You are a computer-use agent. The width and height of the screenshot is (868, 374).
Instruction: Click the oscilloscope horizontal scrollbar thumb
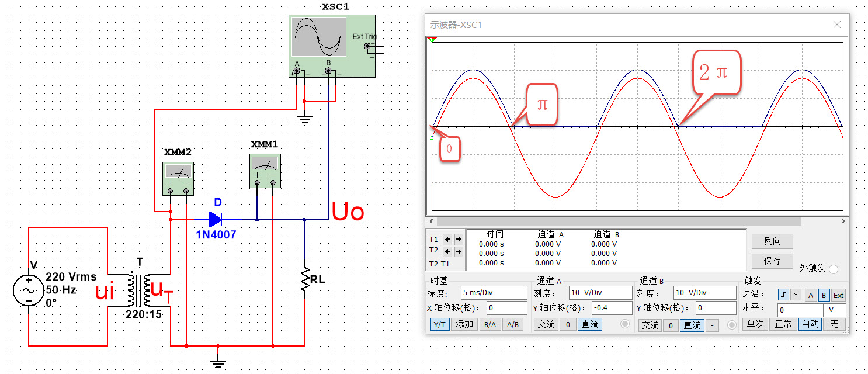(x=618, y=221)
